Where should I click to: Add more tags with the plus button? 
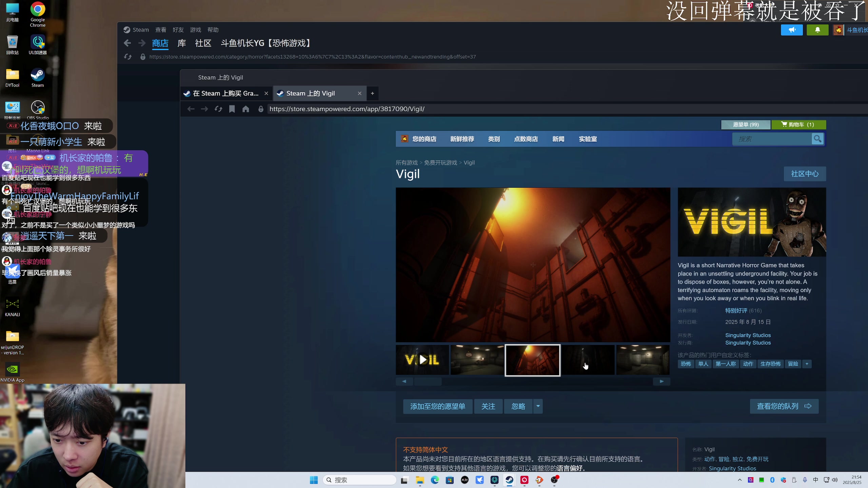click(x=807, y=364)
